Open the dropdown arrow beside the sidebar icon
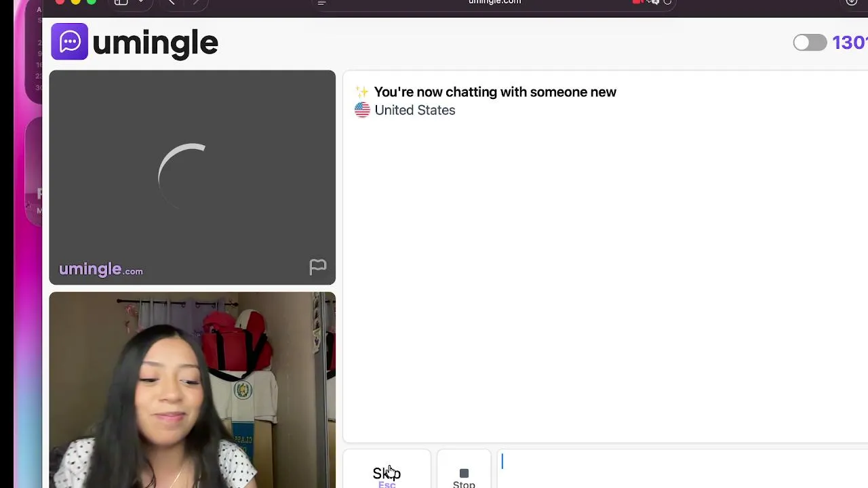Viewport: 868px width, 488px height. (x=141, y=2)
